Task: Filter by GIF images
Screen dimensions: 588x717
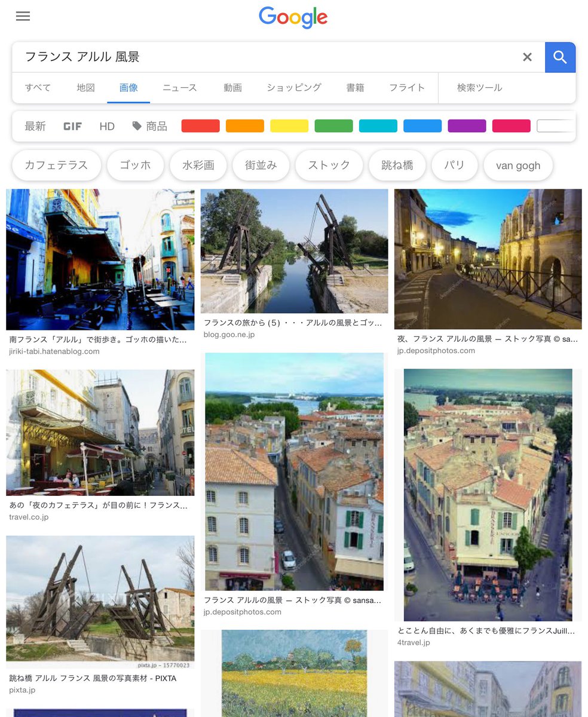Action: (72, 126)
